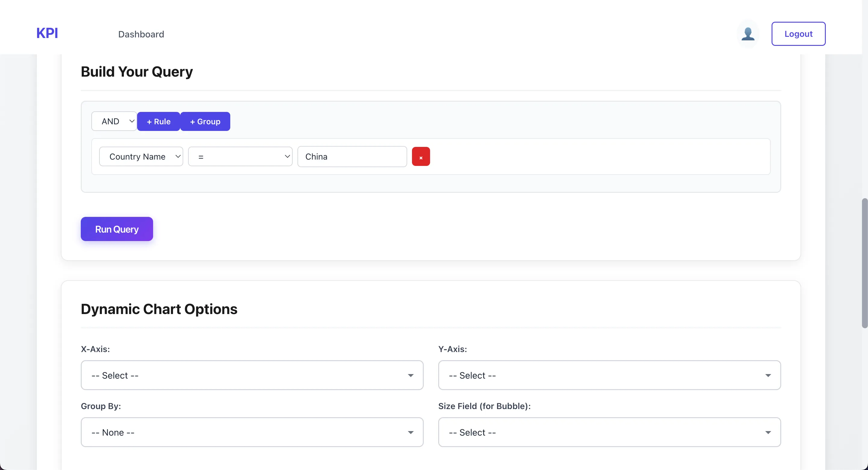This screenshot has height=470, width=868.
Task: Add a new group with + Group
Action: [205, 121]
